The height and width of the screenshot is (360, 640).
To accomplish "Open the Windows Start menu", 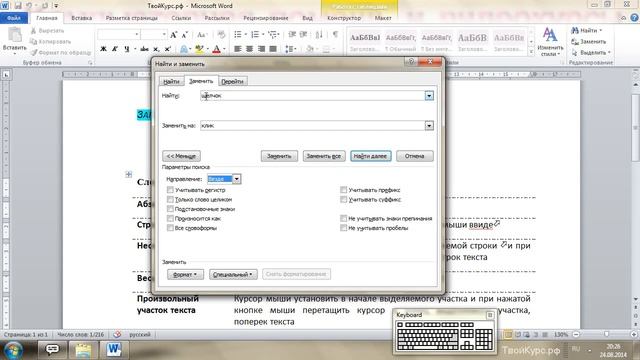I will pos(13,350).
